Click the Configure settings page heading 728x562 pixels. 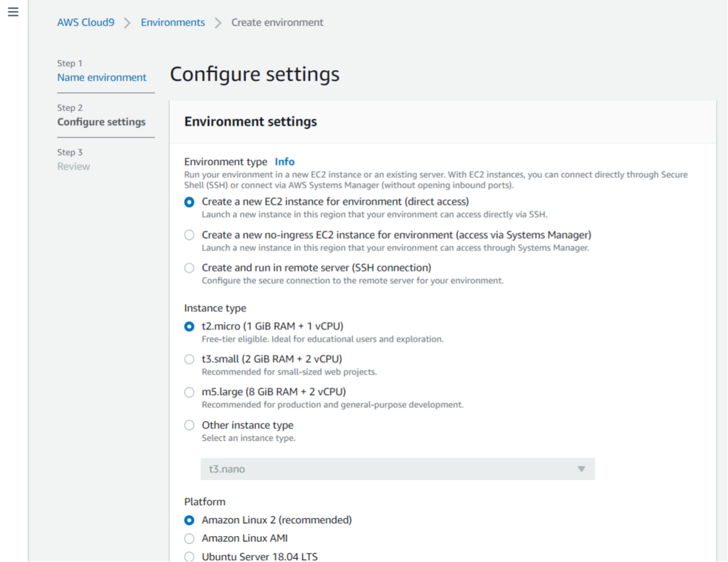(254, 74)
